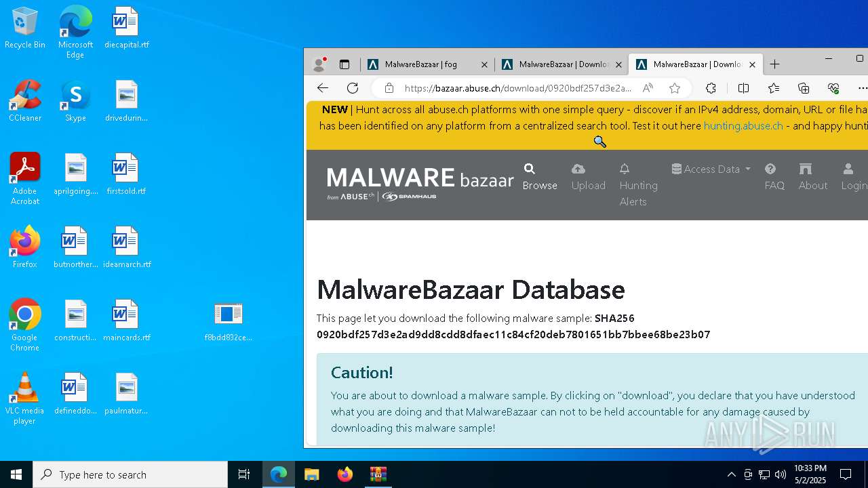Open Browser essentials heart icon

(833, 88)
